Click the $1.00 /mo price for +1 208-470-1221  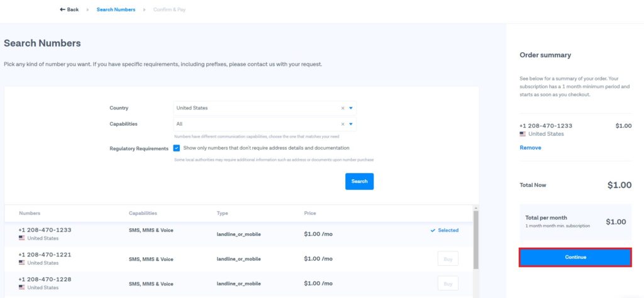coord(318,259)
